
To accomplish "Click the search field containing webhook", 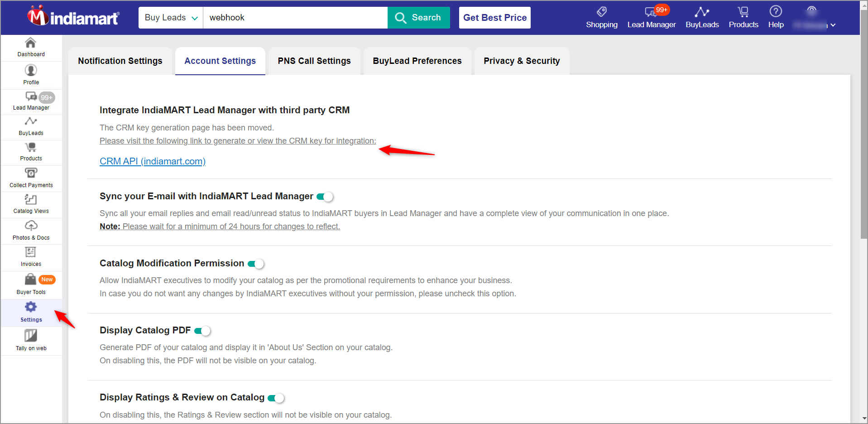I will (295, 18).
